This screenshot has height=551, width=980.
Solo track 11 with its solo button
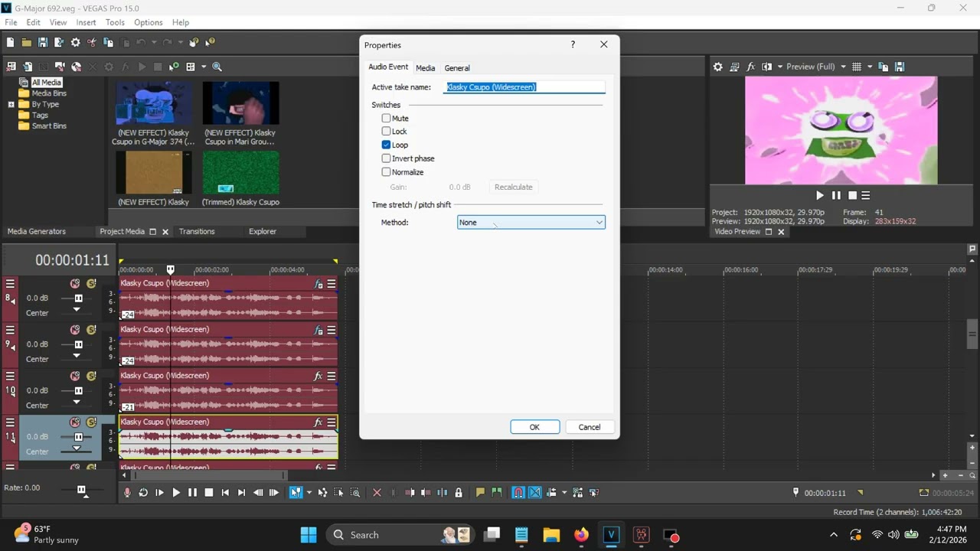pos(91,422)
